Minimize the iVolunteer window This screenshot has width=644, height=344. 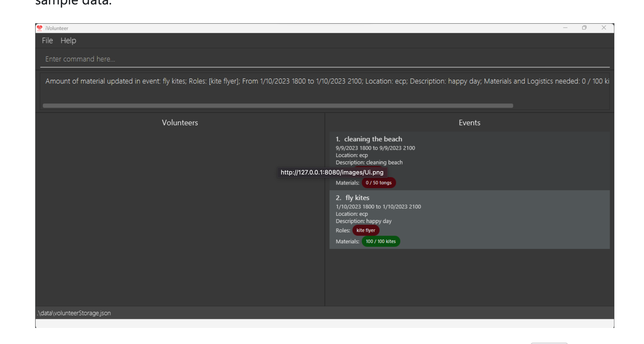565,28
